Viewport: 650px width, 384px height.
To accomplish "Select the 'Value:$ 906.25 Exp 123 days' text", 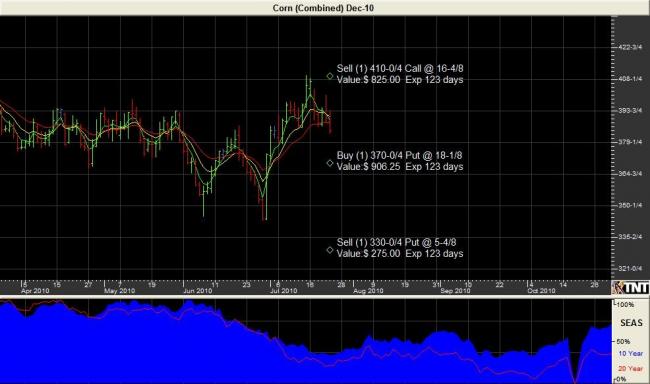I will pyautogui.click(x=400, y=167).
